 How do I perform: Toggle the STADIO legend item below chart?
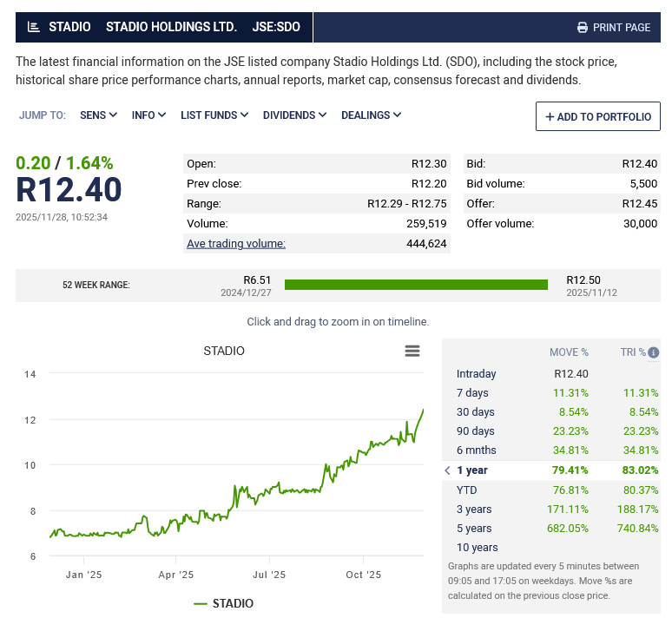(224, 603)
